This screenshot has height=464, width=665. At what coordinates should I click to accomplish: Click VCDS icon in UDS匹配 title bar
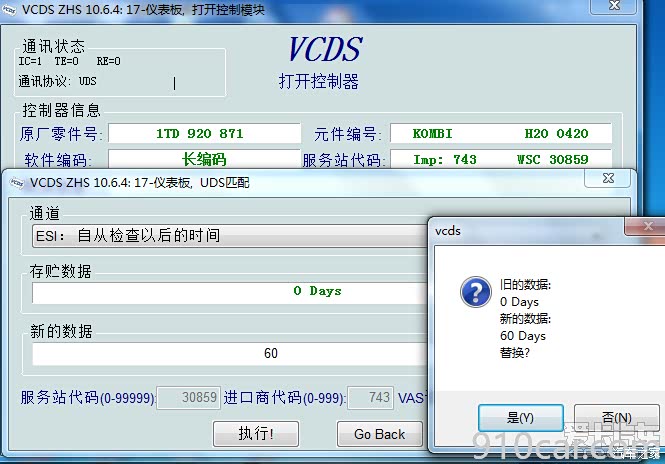point(17,183)
